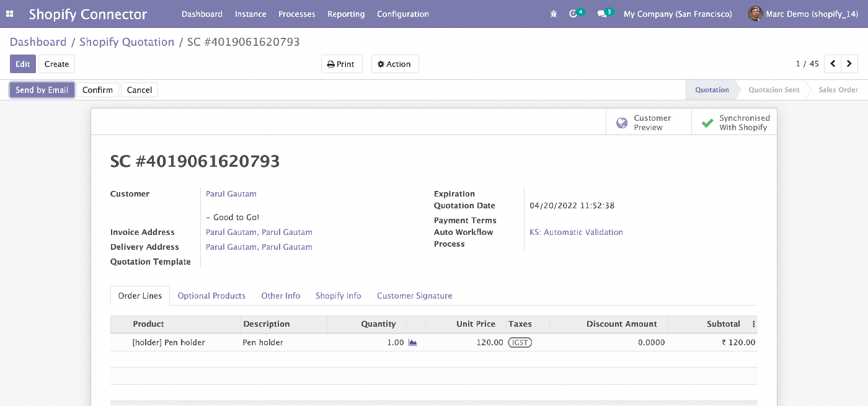Open the column options kebab icon
The image size is (868, 406).
point(754,324)
